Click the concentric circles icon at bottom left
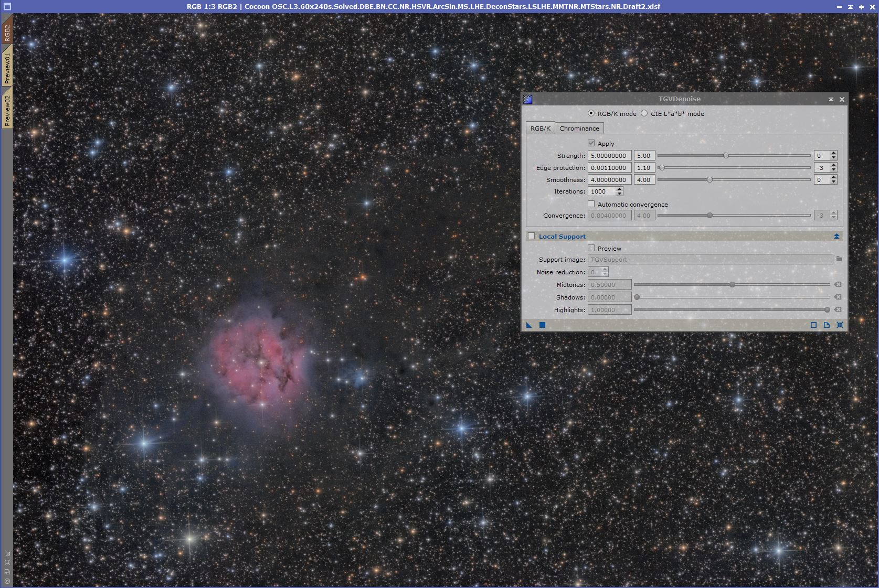The height and width of the screenshot is (588, 879). [7, 581]
